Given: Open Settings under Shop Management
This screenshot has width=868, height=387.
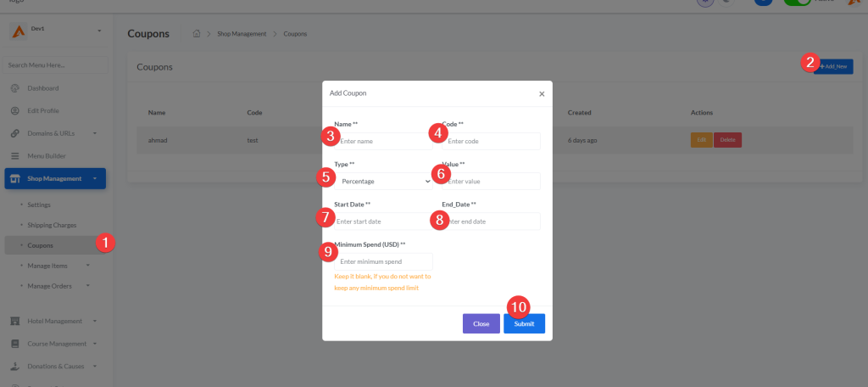Looking at the screenshot, I should [39, 205].
